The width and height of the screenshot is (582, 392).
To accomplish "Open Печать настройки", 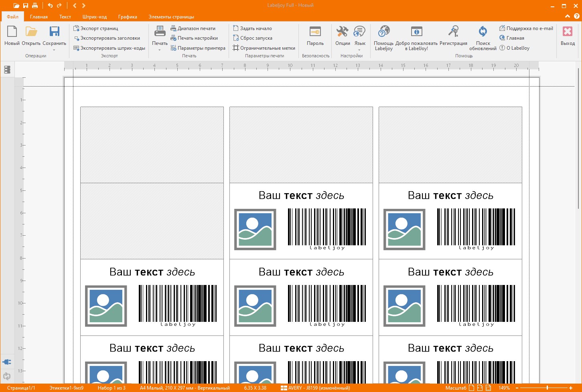I will 194,38.
